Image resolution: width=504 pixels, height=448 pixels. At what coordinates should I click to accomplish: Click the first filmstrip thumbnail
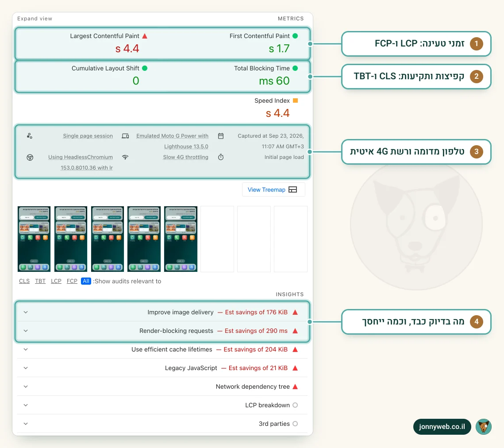click(34, 239)
